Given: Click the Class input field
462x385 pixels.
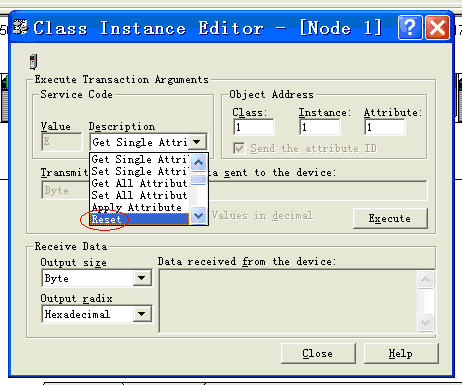Looking at the screenshot, I should (x=254, y=127).
